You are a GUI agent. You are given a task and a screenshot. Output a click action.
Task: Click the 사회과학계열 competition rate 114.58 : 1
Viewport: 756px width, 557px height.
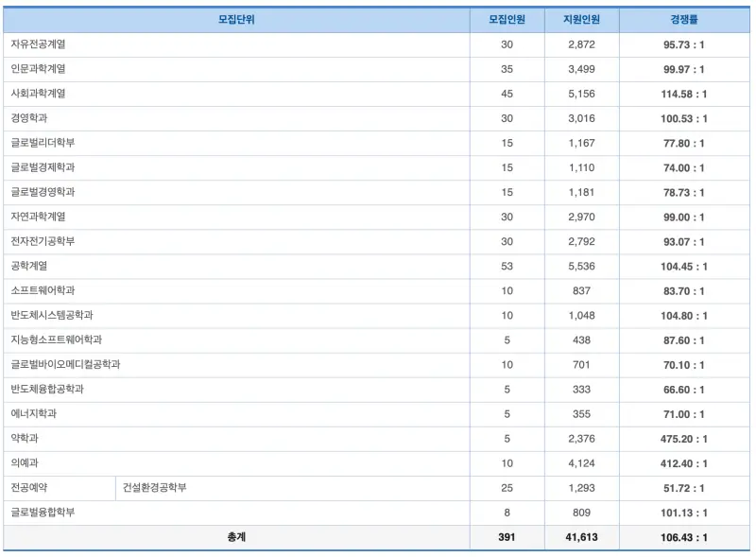click(x=683, y=95)
